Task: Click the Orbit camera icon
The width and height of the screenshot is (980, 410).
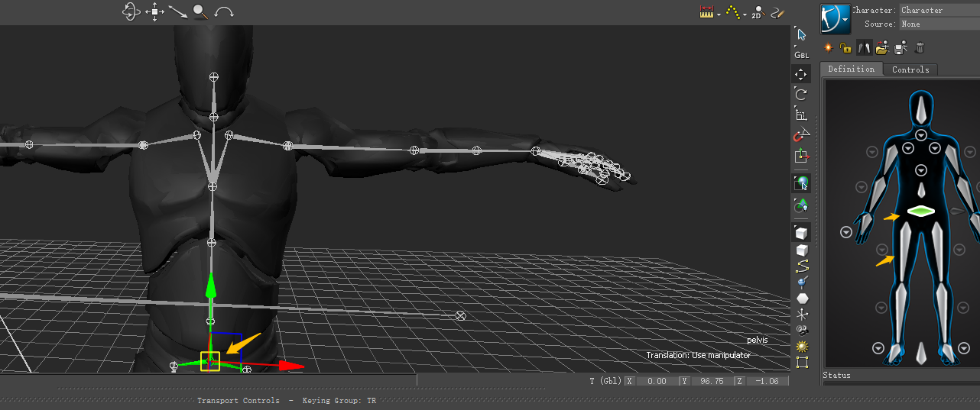Action: coord(130,11)
